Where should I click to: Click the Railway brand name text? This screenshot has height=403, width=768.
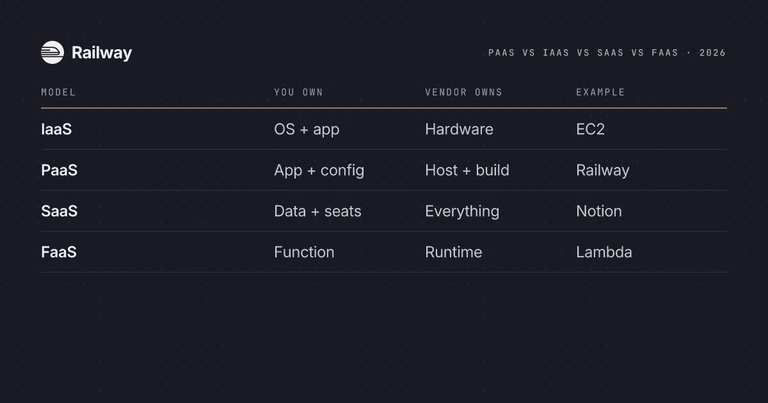click(x=102, y=53)
